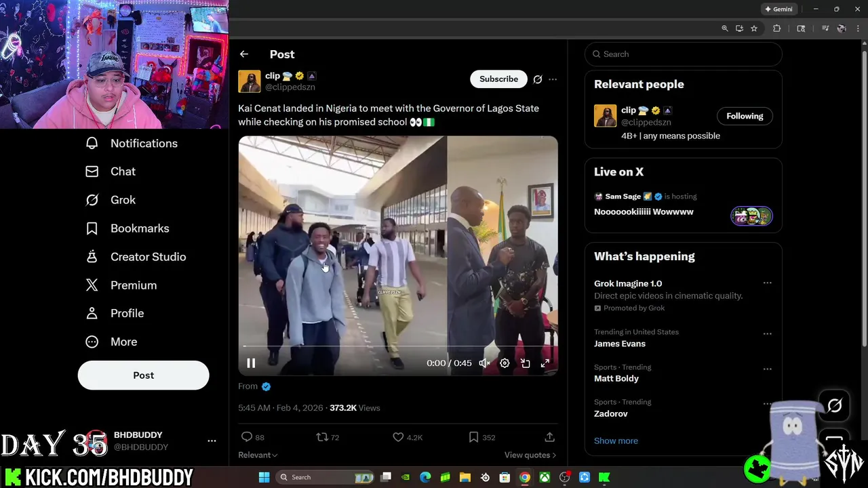The height and width of the screenshot is (488, 868).
Task: Open Sam Sage's live space Noooookiiiiii Wowwww
Action: (x=644, y=211)
